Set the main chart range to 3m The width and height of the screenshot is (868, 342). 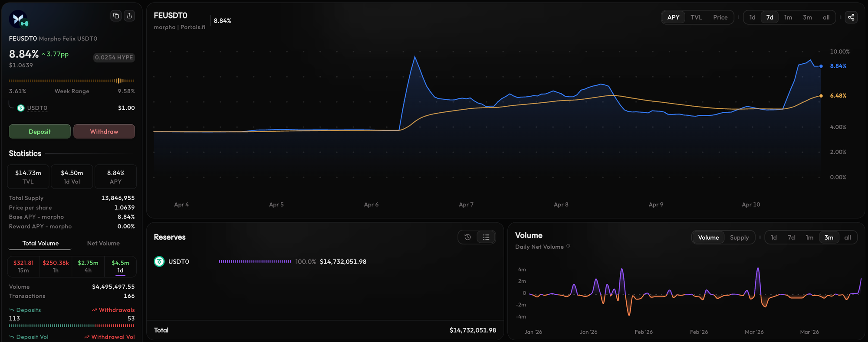pyautogui.click(x=807, y=17)
